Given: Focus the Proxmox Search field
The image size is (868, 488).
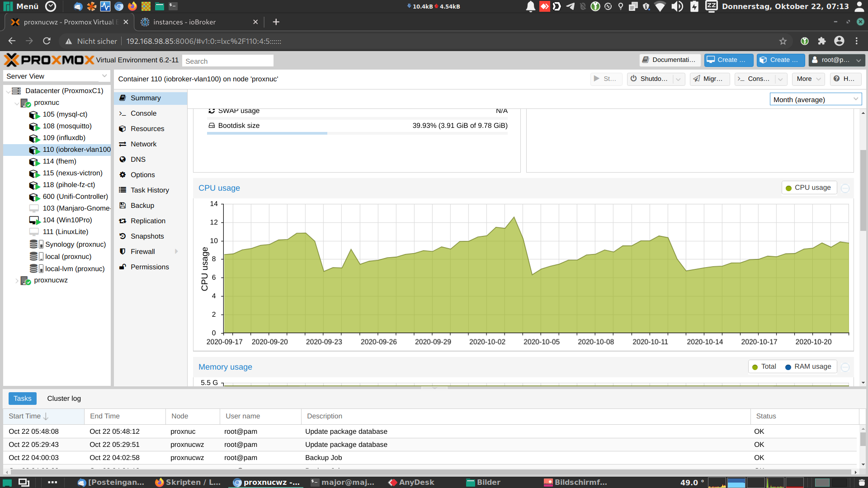Looking at the screenshot, I should click(227, 61).
